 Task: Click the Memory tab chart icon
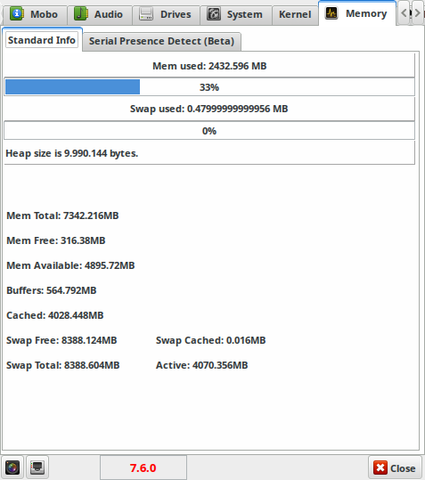331,13
